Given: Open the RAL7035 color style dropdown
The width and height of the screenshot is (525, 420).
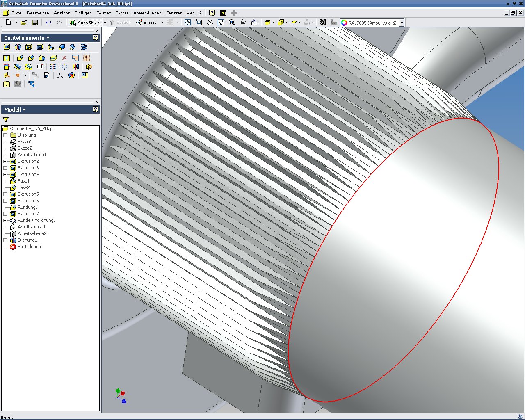Looking at the screenshot, I should pos(402,23).
